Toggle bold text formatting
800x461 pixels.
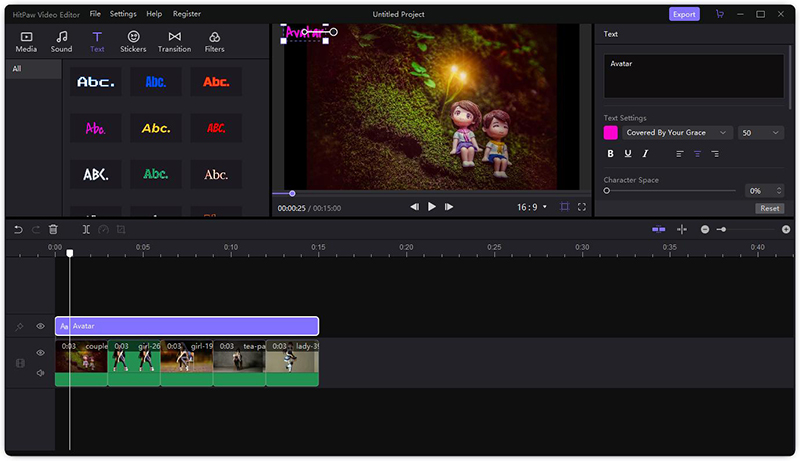click(x=611, y=153)
